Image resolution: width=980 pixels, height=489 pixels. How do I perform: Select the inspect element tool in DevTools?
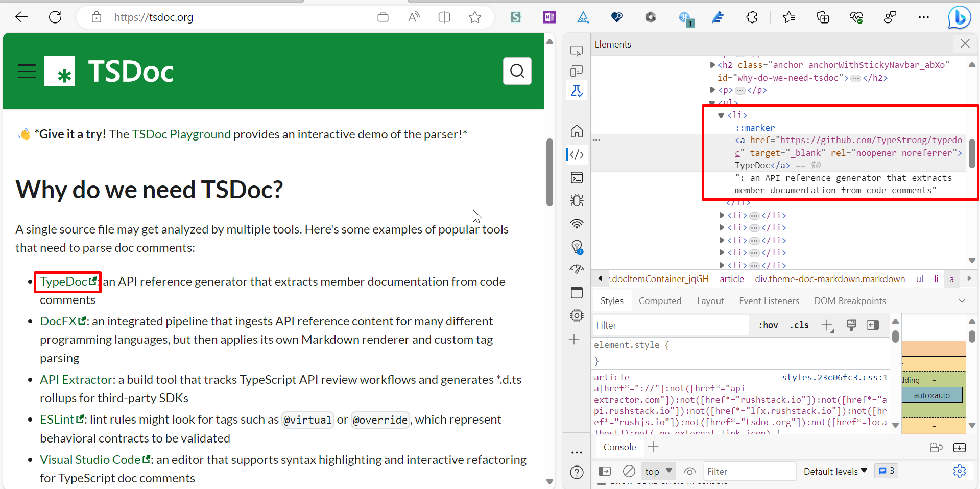click(577, 51)
